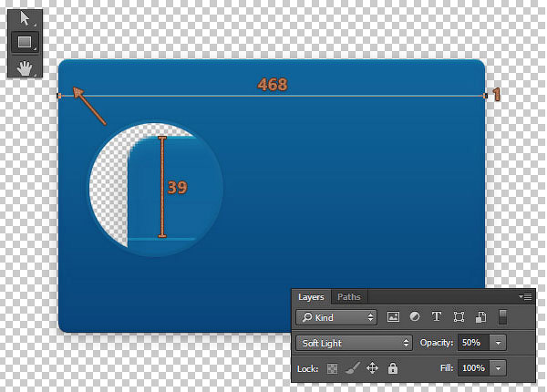Select the Rectangle shape tool
Image resolution: width=547 pixels, height=392 pixels.
25,42
